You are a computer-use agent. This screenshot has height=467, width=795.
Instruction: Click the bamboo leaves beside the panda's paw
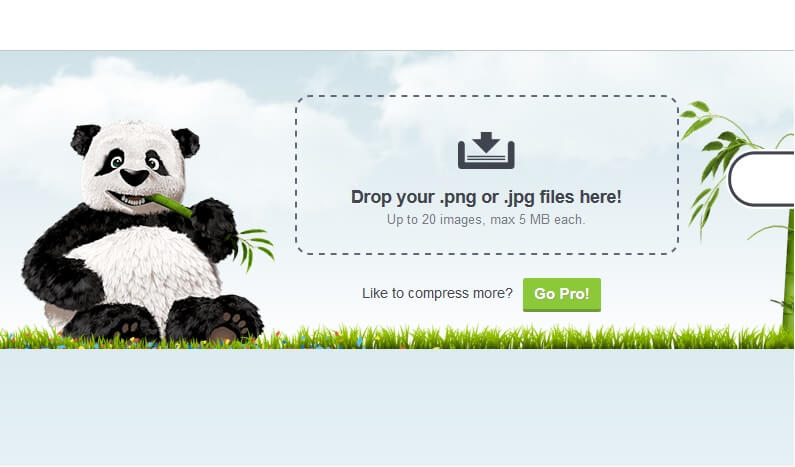click(x=256, y=247)
